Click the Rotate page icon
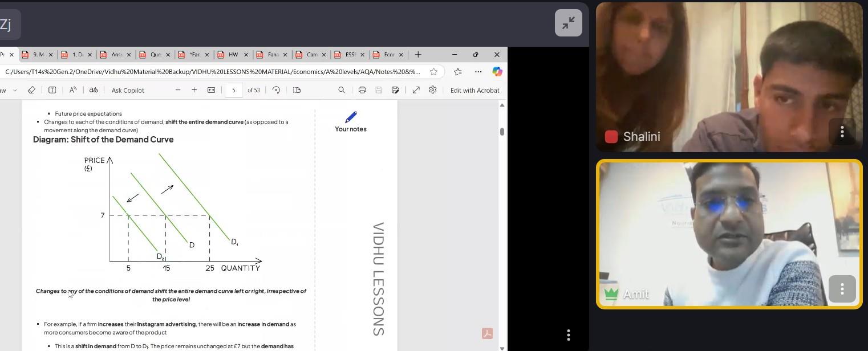868x351 pixels. pyautogui.click(x=276, y=90)
